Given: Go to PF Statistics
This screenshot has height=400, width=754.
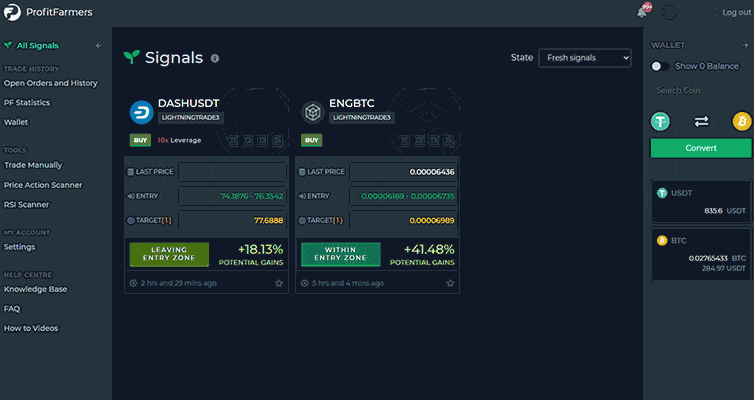Looking at the screenshot, I should [27, 103].
